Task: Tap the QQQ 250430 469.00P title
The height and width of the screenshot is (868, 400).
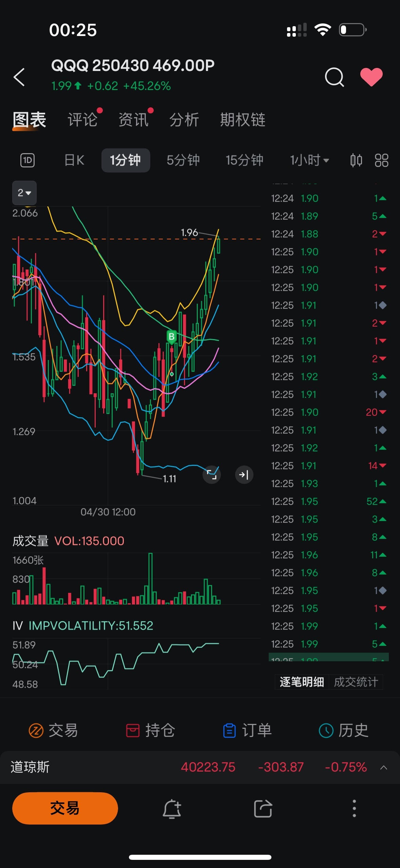Action: (133, 66)
